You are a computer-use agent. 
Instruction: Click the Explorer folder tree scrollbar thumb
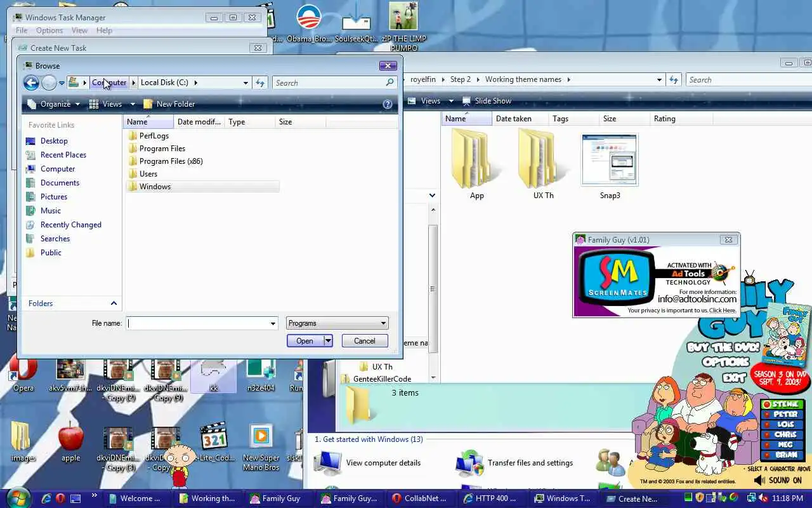433,289
